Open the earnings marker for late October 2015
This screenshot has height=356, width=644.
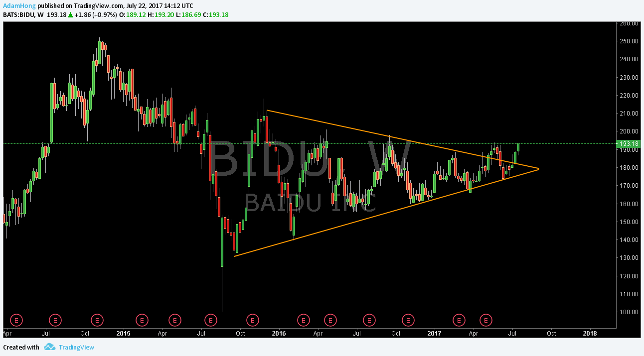pyautogui.click(x=253, y=319)
